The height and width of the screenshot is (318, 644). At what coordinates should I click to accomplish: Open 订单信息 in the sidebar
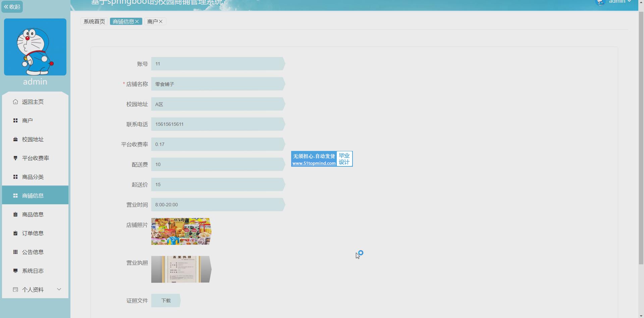pyautogui.click(x=35, y=233)
